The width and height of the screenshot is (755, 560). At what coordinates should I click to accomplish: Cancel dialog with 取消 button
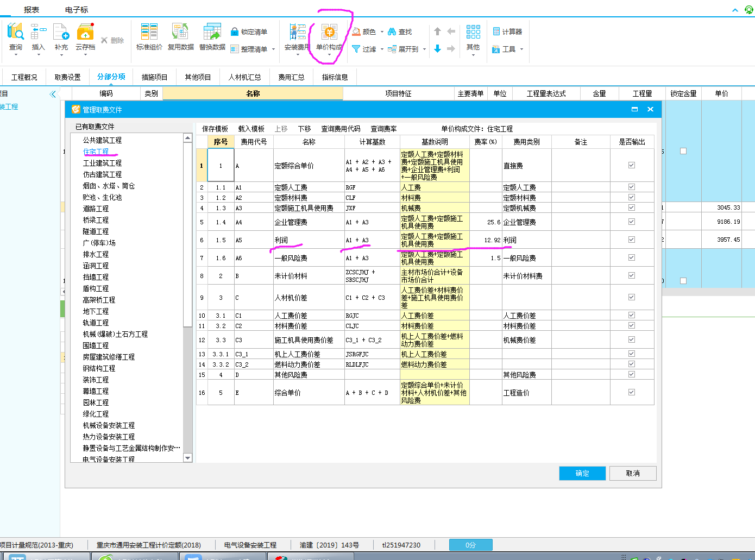(633, 473)
